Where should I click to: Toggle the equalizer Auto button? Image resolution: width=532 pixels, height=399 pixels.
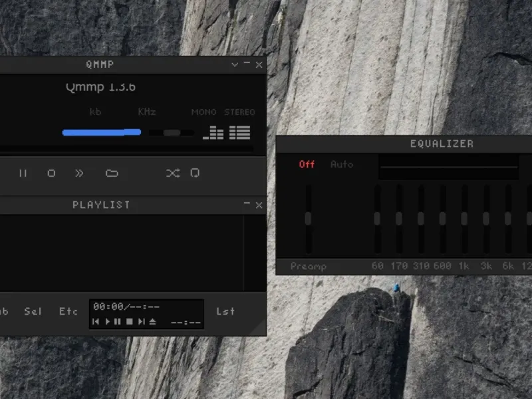click(x=342, y=164)
